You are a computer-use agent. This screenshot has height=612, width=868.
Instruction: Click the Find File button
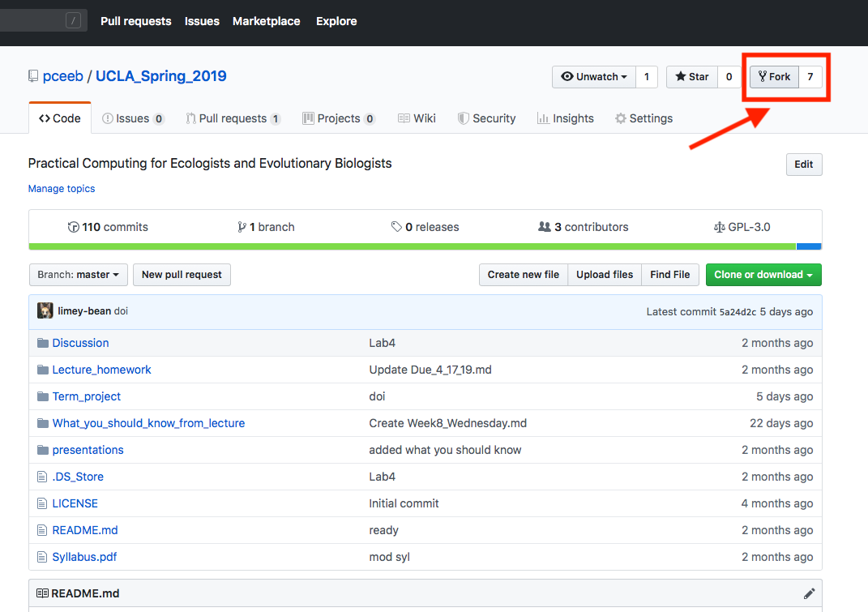(x=669, y=275)
